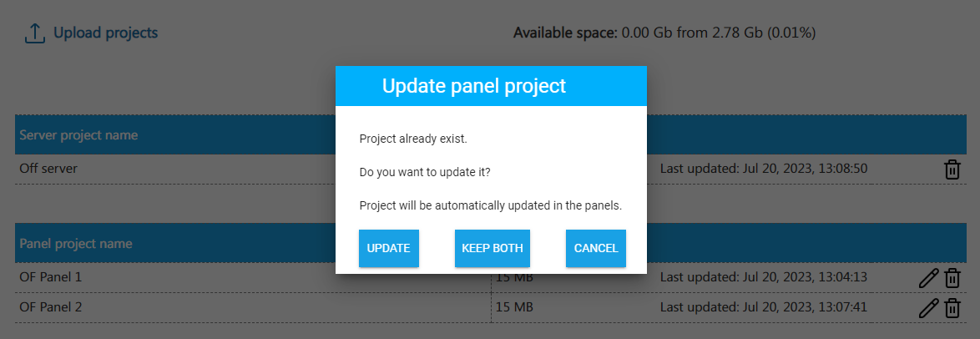Choose KEEP BOTH in the dialog
Viewport: 980px width, 339px height.
(x=492, y=248)
